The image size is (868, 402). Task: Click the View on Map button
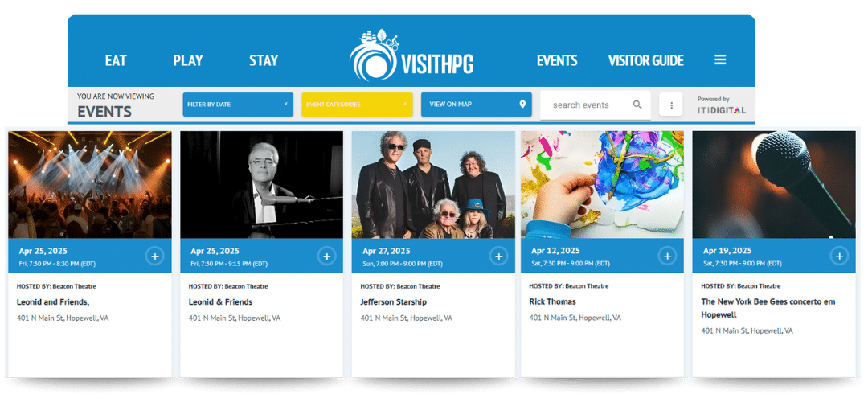click(x=476, y=104)
